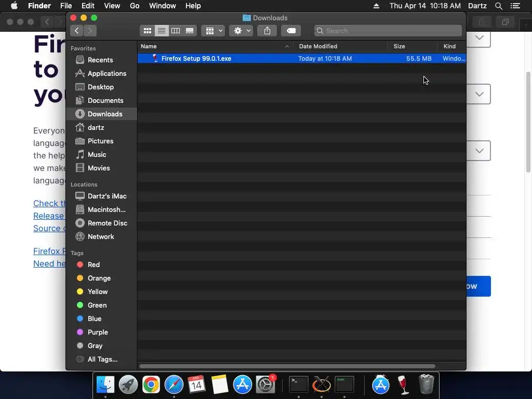Open the Go menu
This screenshot has width=532, height=399.
click(x=135, y=6)
